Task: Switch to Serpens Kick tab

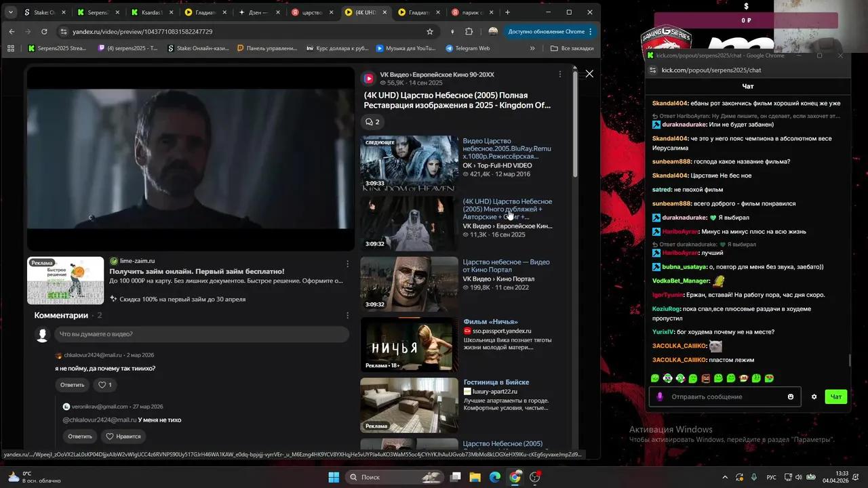Action: (x=98, y=12)
